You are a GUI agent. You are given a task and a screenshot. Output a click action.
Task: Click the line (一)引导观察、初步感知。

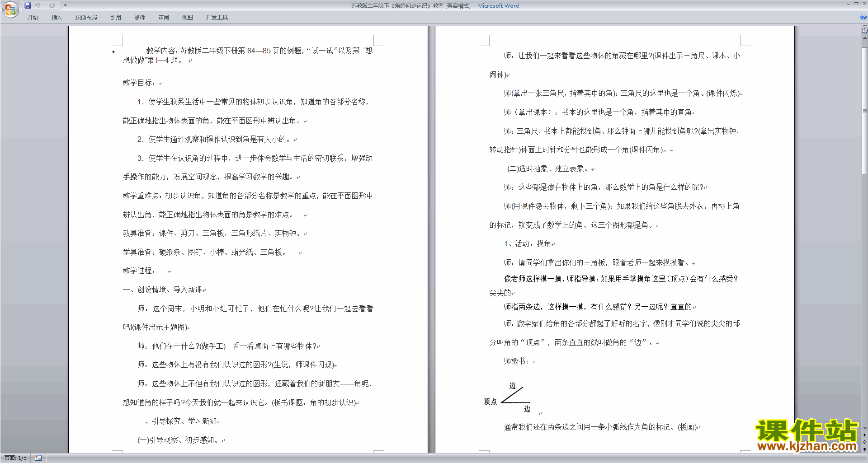click(x=179, y=440)
